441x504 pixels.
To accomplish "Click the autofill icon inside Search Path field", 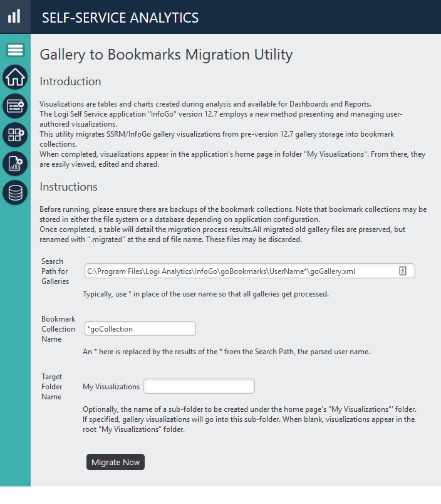I will pyautogui.click(x=402, y=271).
